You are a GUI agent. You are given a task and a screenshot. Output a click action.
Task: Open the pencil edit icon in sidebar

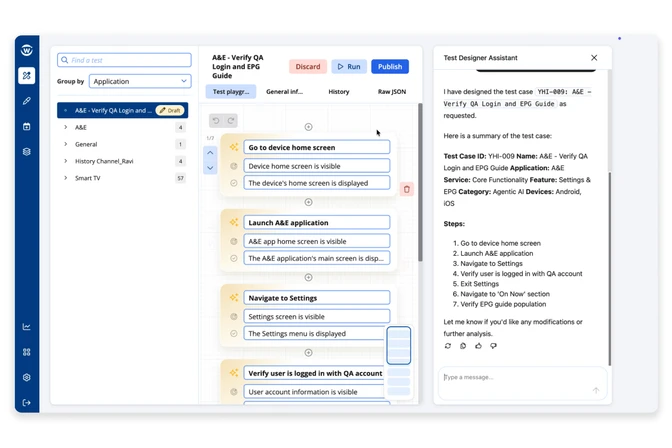click(x=27, y=101)
